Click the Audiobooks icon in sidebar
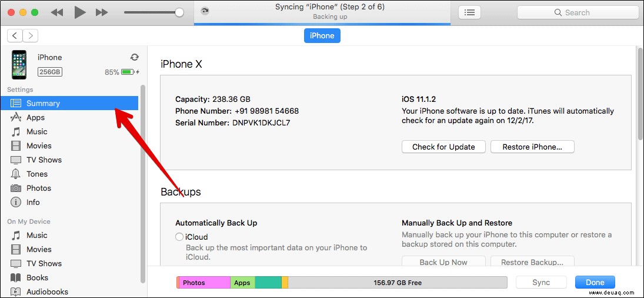This screenshot has height=298, width=644. pyautogui.click(x=16, y=292)
